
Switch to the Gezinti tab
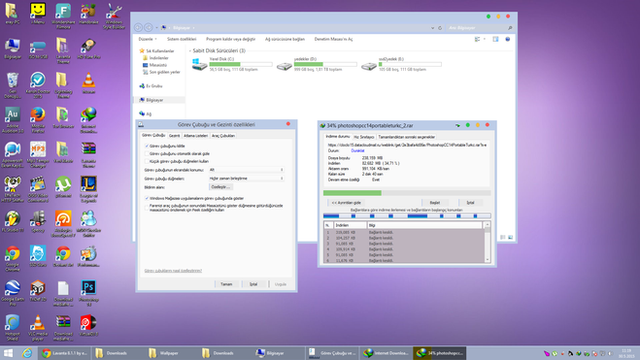click(x=174, y=136)
